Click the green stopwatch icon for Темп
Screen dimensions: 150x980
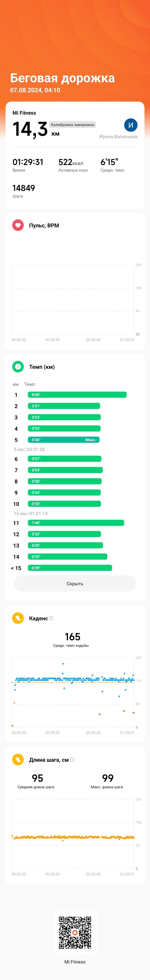pyautogui.click(x=18, y=367)
